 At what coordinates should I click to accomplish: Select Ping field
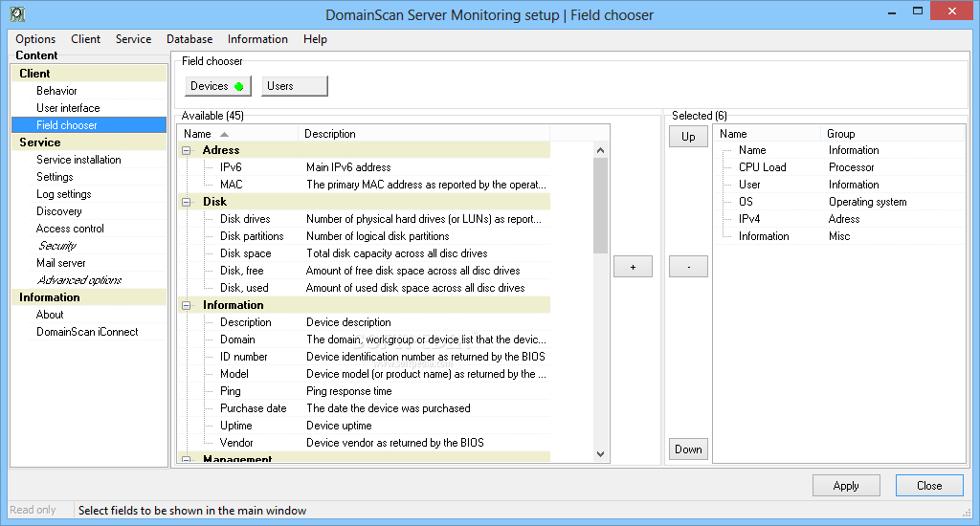[x=230, y=391]
